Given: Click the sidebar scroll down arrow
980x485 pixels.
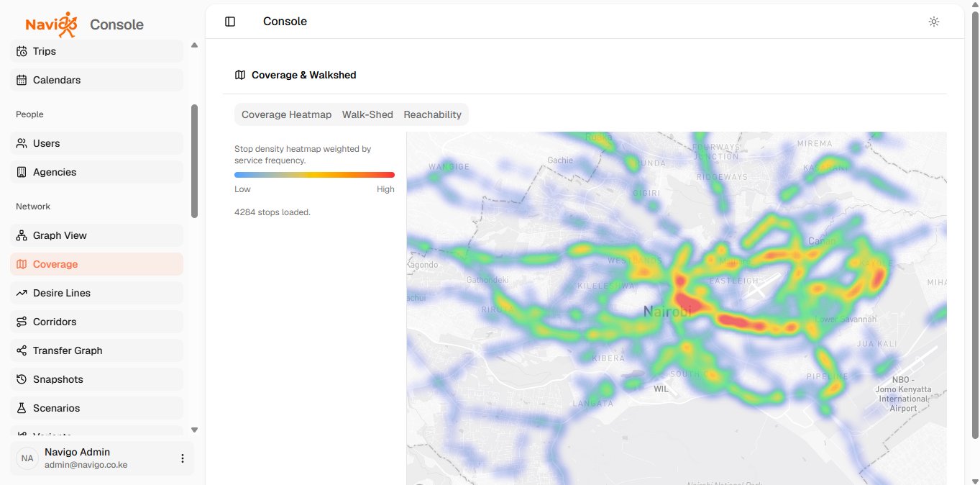Looking at the screenshot, I should coord(194,430).
